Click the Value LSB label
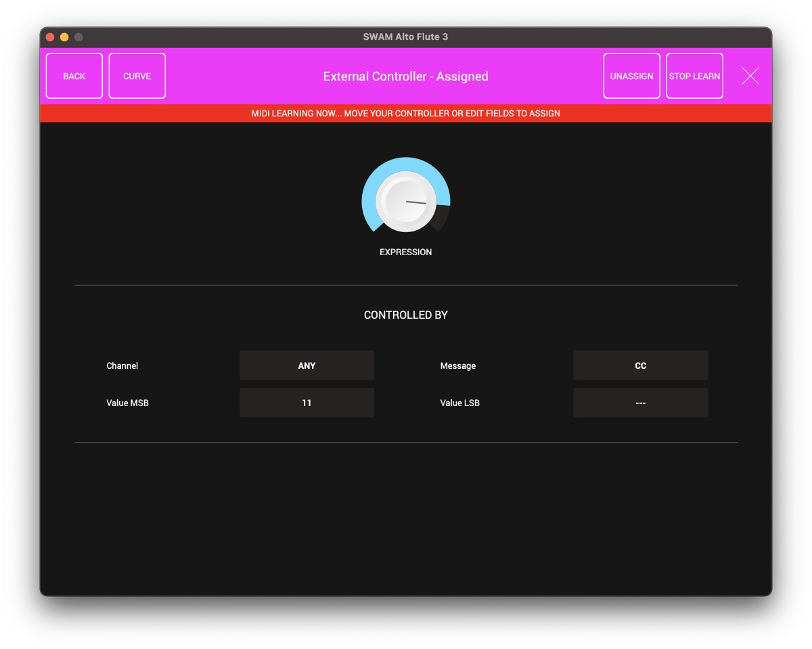 point(460,403)
